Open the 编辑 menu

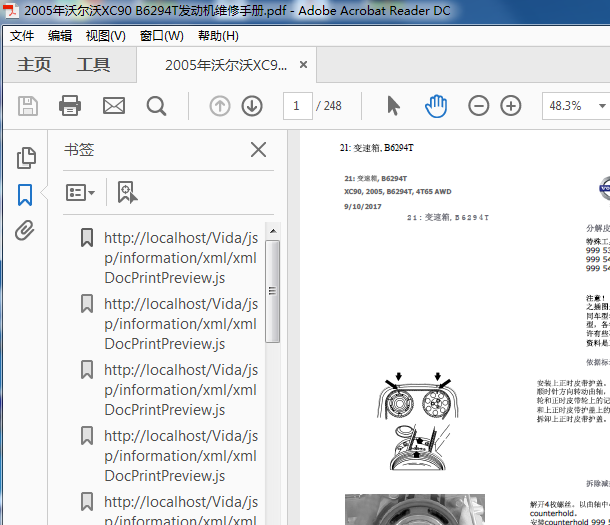tap(60, 36)
